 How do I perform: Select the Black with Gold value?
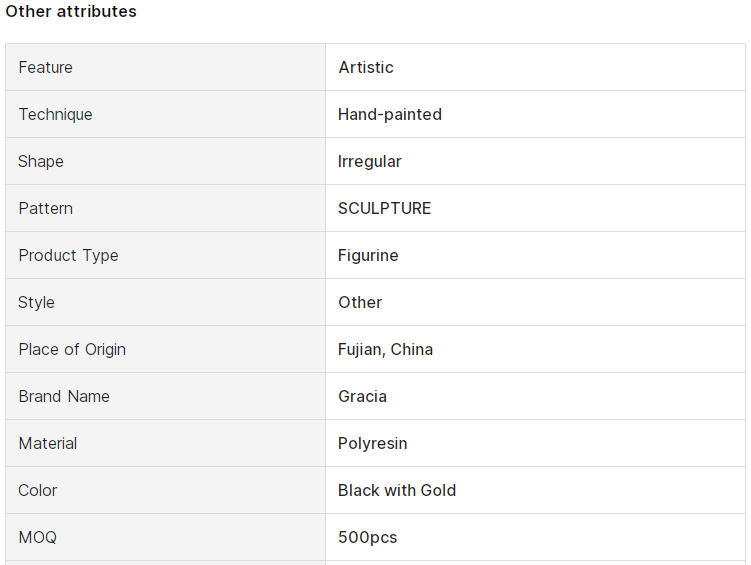pyautogui.click(x=397, y=490)
